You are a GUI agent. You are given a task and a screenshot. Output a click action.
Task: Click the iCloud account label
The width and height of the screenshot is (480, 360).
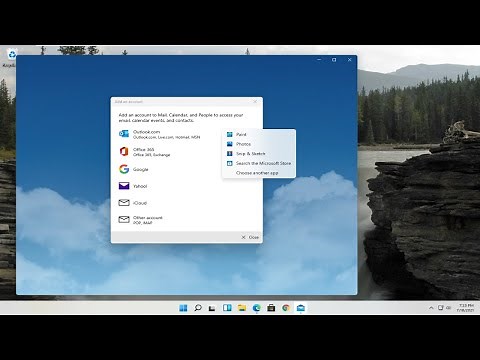(140, 203)
